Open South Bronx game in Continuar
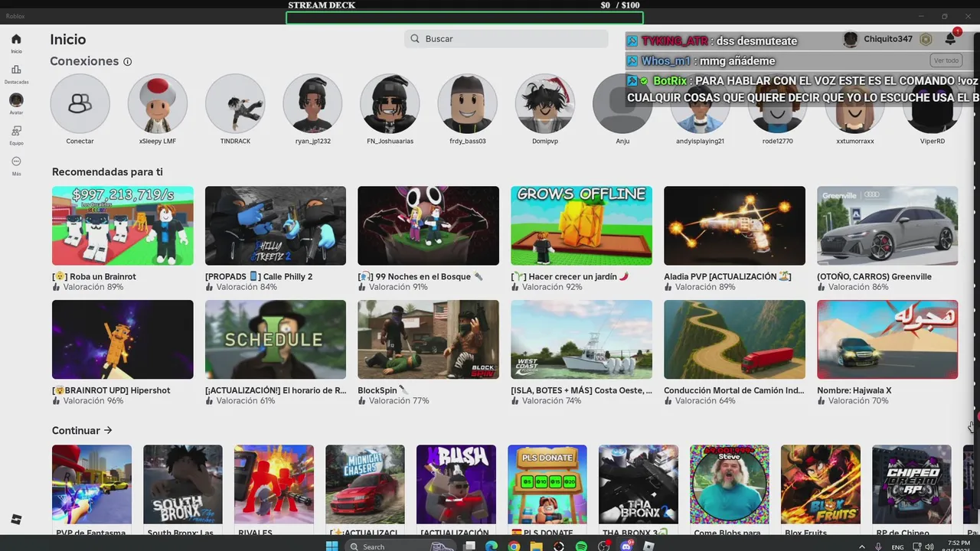This screenshot has width=980, height=551. pyautogui.click(x=183, y=484)
